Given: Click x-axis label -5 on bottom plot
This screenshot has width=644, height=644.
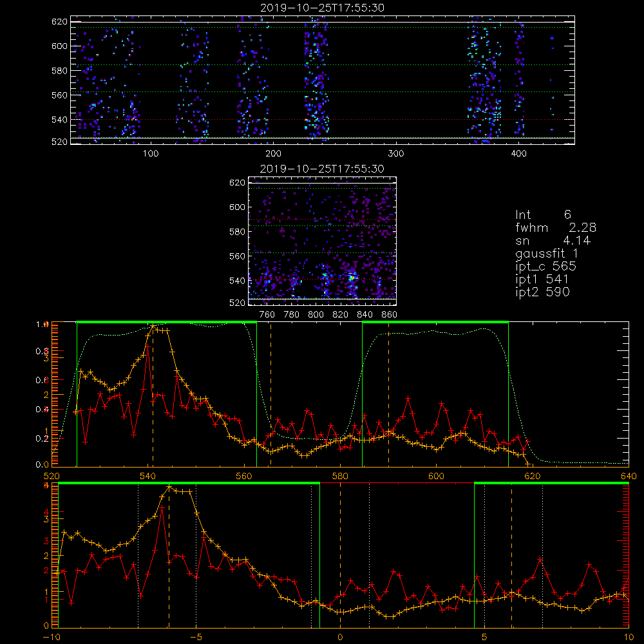Looking at the screenshot, I should click(196, 638).
